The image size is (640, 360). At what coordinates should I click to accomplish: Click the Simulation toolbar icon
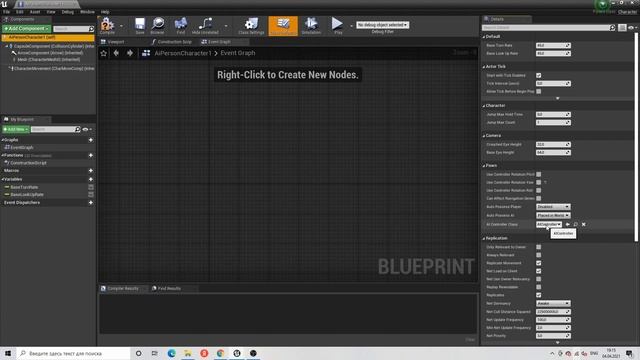311,24
